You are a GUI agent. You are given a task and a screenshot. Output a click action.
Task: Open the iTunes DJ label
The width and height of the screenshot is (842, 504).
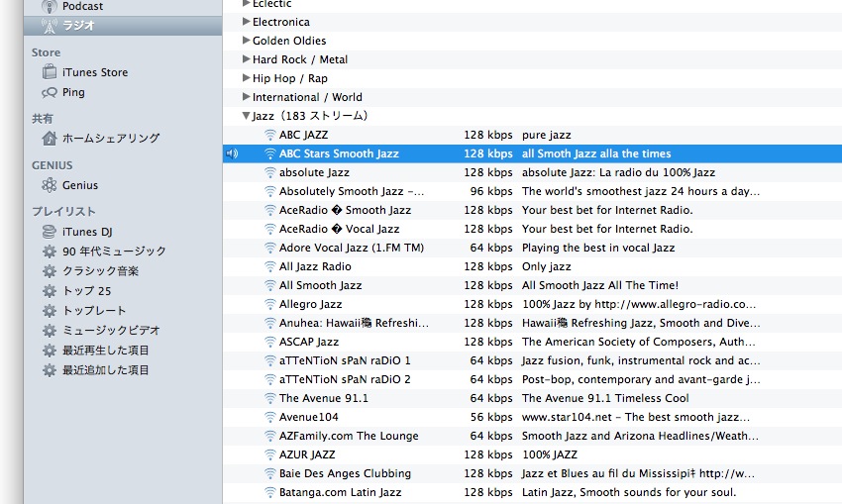tap(87, 232)
